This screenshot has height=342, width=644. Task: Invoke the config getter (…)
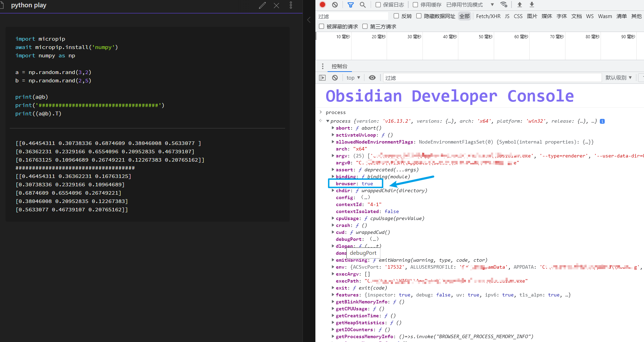click(365, 197)
